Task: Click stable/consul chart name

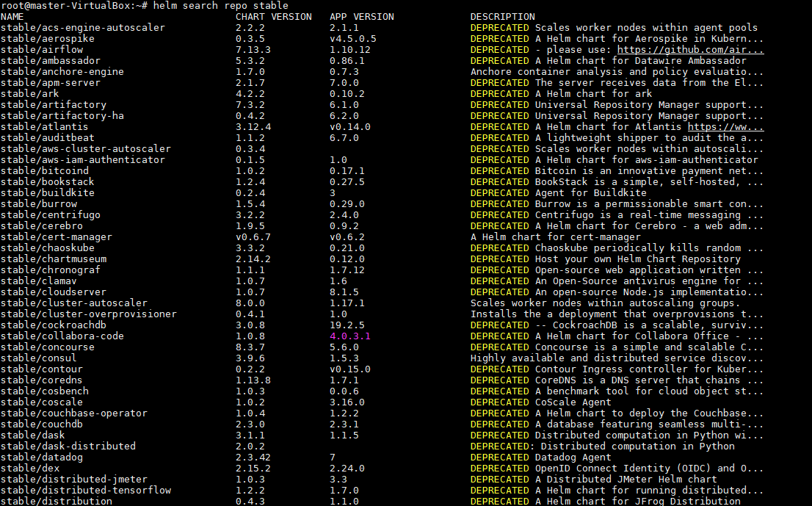Action: 39,358
